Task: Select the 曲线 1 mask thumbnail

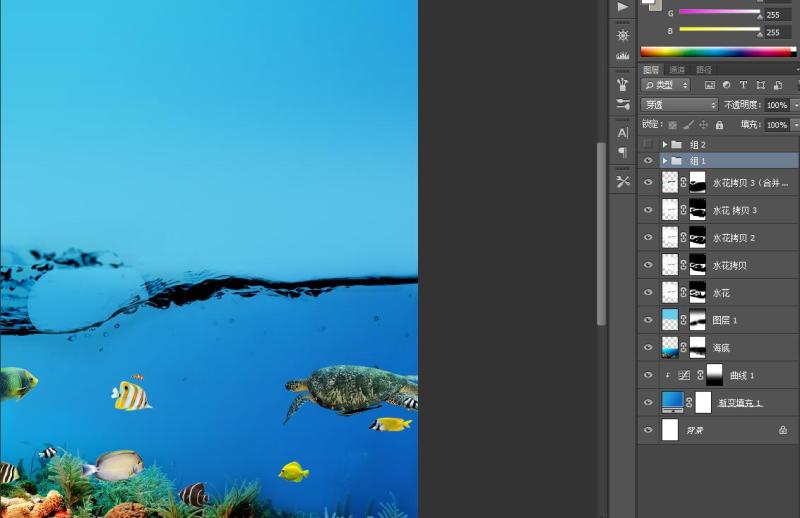Action: coord(714,375)
